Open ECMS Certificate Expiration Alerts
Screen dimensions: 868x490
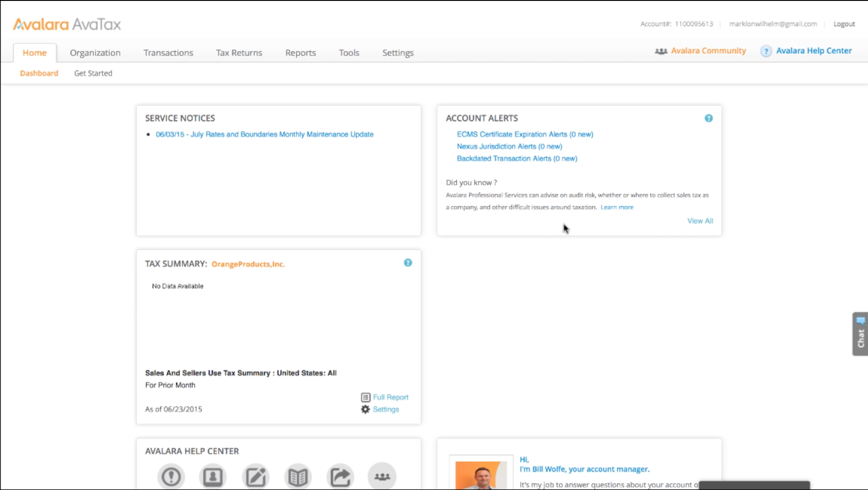pos(525,134)
